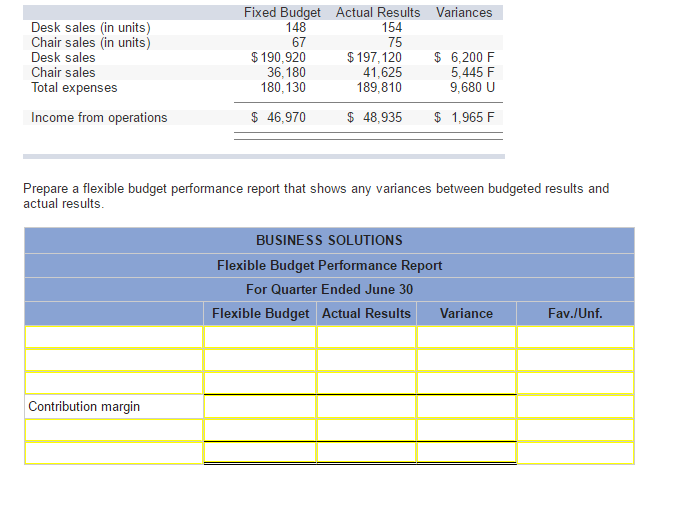This screenshot has width=684, height=506.
Task: Click the second row label input cell
Action: [114, 360]
